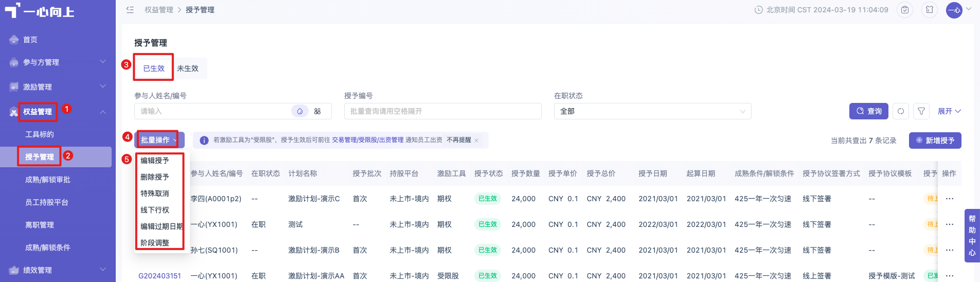Switch to the 已生效 tab

(x=154, y=68)
